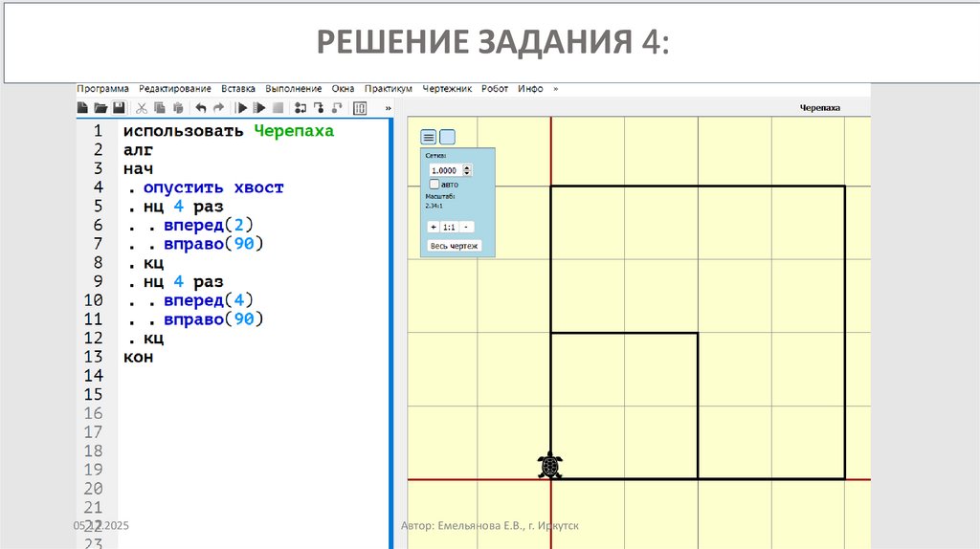Stop execution with the square icon
980x549 pixels.
[278, 108]
